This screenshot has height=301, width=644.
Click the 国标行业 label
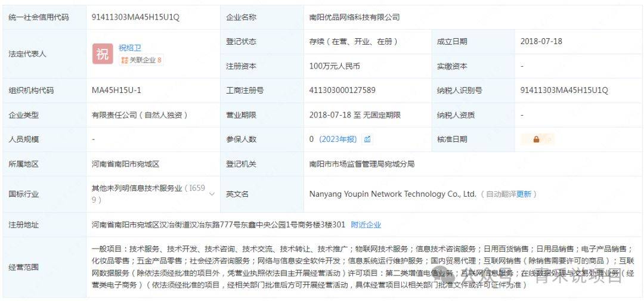coord(24,194)
